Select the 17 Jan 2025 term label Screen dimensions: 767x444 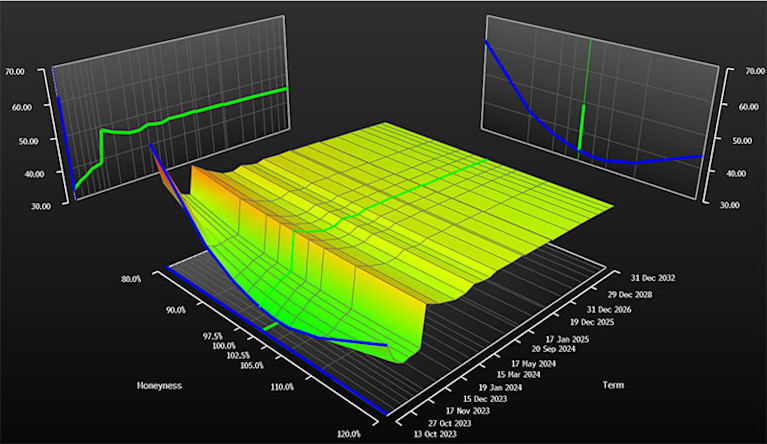pyautogui.click(x=567, y=339)
